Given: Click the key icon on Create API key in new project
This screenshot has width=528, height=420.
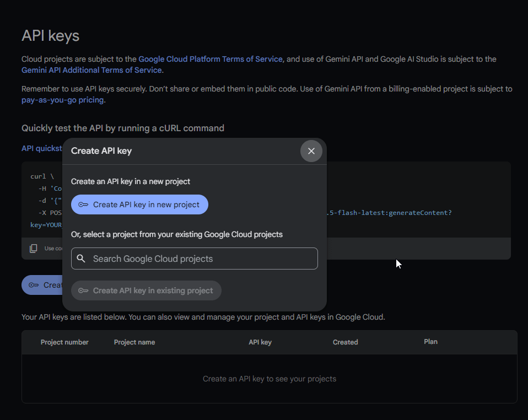Looking at the screenshot, I should pyautogui.click(x=84, y=204).
